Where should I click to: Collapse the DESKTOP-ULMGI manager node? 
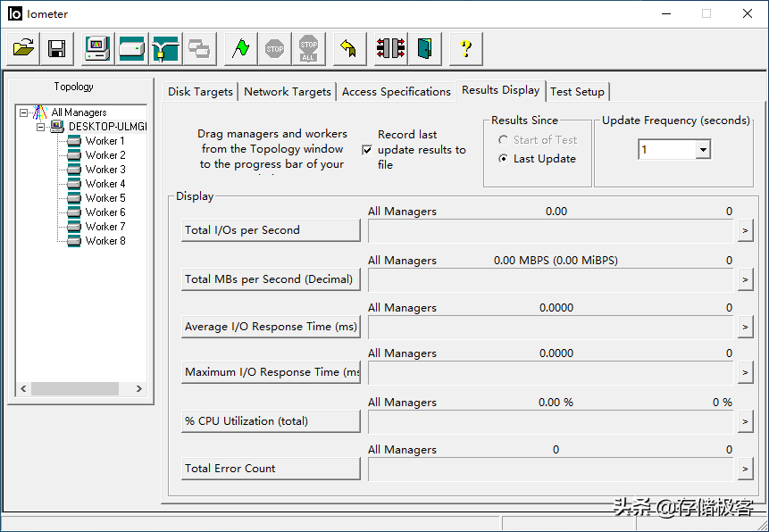(40, 127)
